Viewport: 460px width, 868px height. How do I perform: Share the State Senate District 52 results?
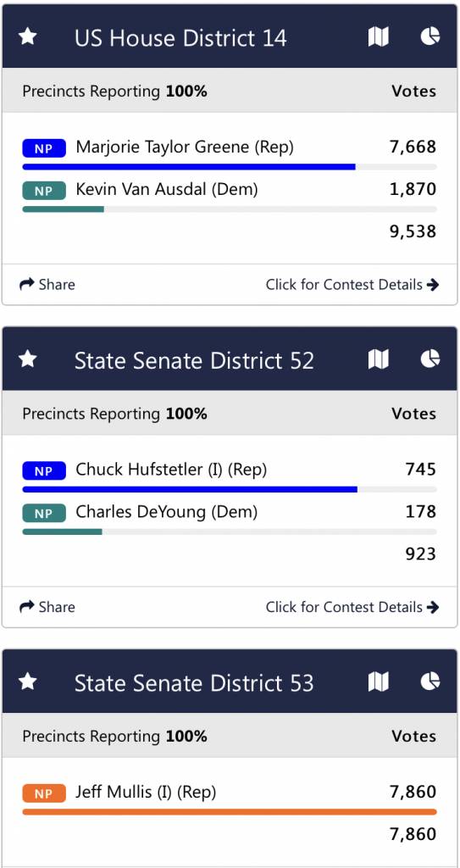47,607
